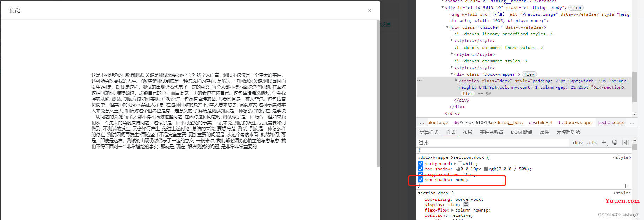Image resolution: width=644 pixels, height=220 pixels.
Task: Toggle the .cls class editor button
Action: pyautogui.click(x=592, y=143)
